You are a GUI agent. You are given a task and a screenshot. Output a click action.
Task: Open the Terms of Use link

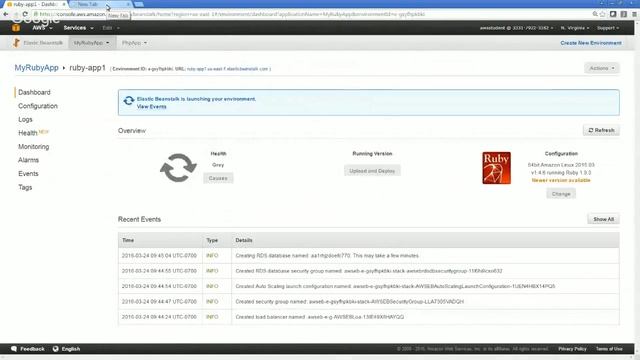tap(609, 349)
